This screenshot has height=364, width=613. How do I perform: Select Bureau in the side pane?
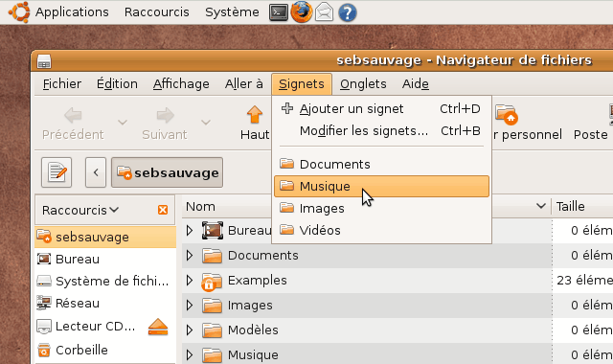(105, 260)
